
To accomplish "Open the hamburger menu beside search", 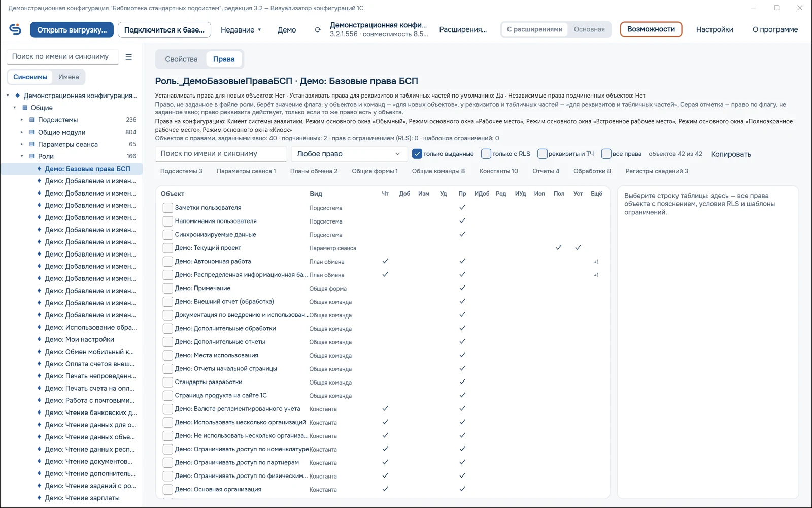I will (x=129, y=57).
